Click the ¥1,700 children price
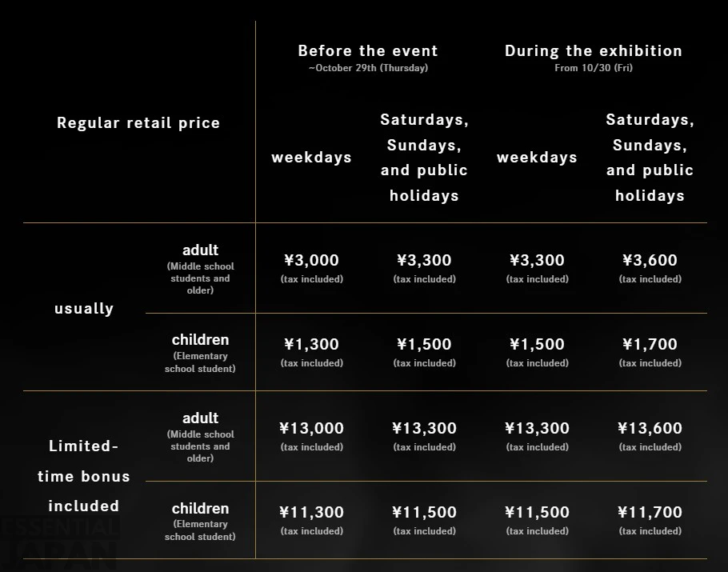Image resolution: width=728 pixels, height=572 pixels. (650, 344)
